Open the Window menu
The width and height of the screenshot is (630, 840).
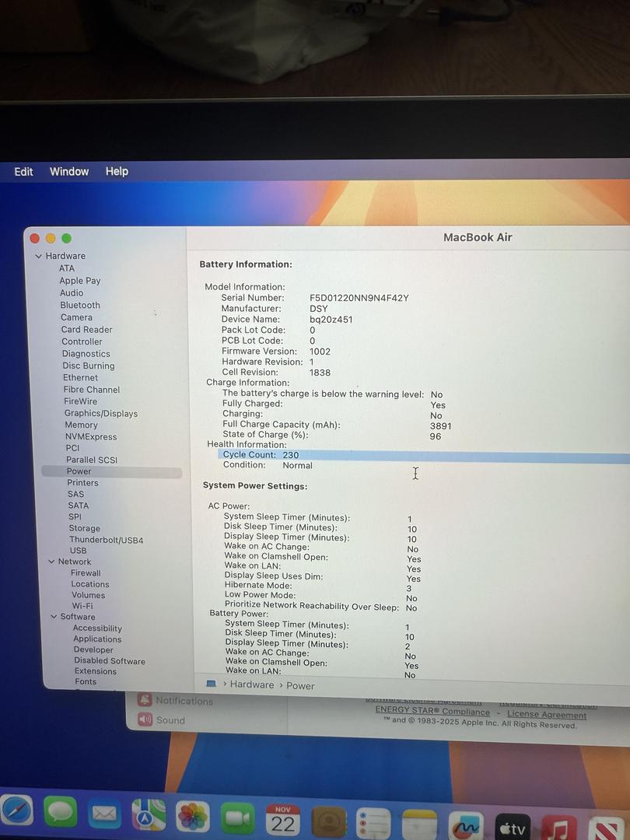pyautogui.click(x=69, y=171)
